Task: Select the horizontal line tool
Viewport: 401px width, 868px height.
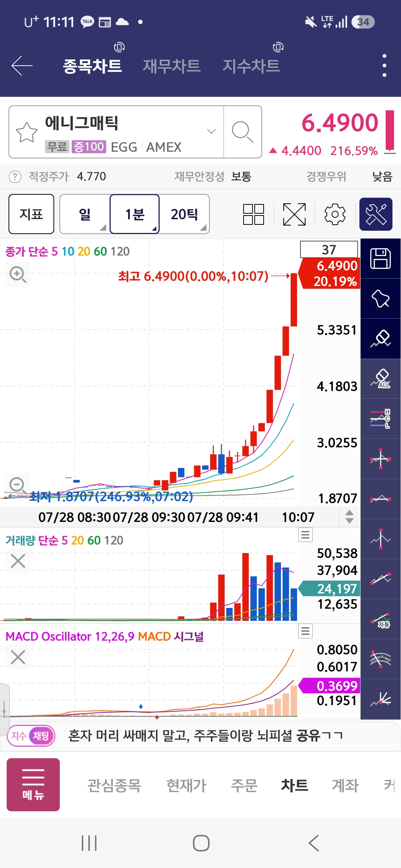Action: coord(381,499)
